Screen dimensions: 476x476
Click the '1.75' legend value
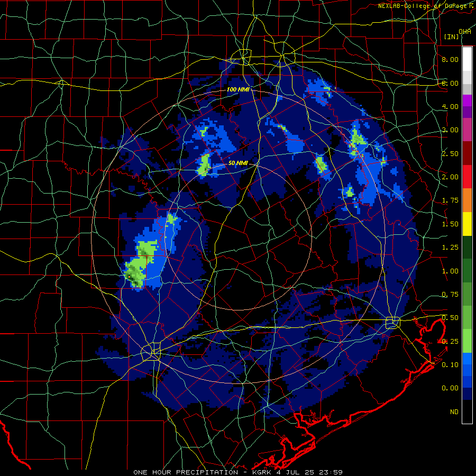pyautogui.click(x=450, y=200)
